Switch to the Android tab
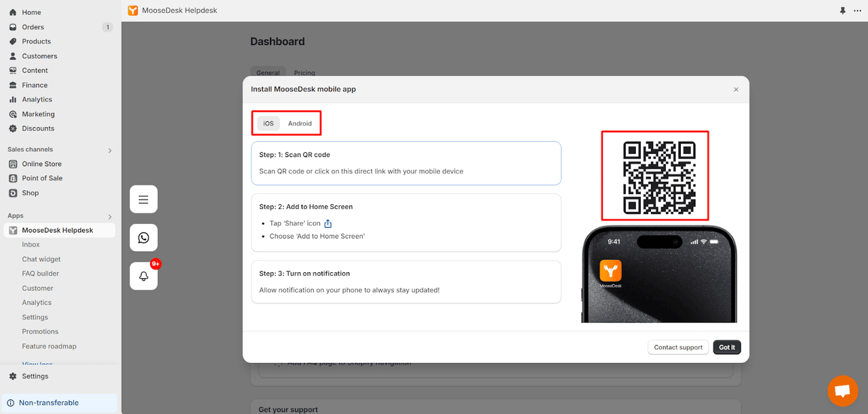This screenshot has width=868, height=414. [300, 124]
